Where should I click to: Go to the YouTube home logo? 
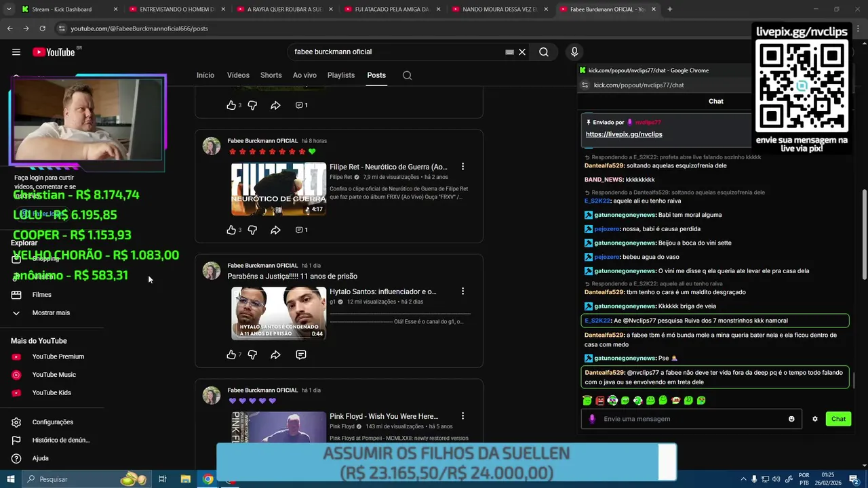54,52
